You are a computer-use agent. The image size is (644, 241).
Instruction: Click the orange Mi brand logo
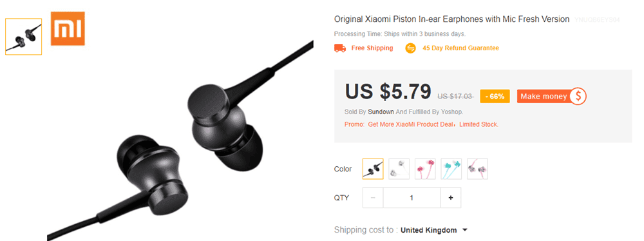tap(68, 28)
